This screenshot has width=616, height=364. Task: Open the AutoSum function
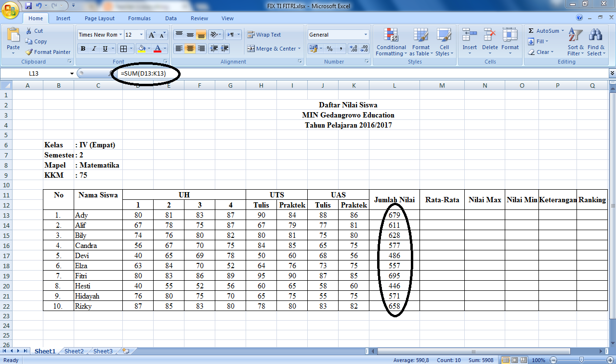[x=545, y=30]
